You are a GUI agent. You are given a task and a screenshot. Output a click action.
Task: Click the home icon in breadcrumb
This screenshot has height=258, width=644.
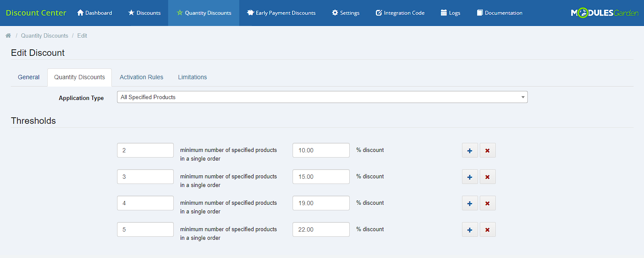[8, 35]
